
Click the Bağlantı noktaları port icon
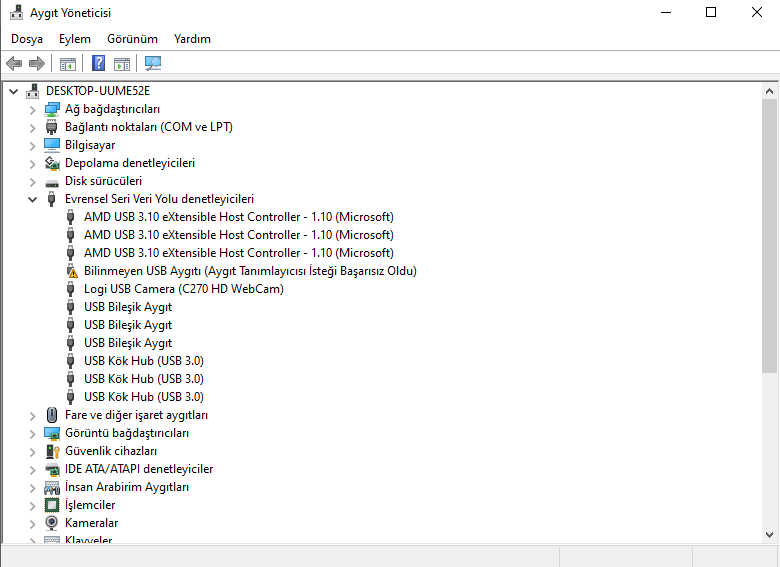[x=52, y=127]
